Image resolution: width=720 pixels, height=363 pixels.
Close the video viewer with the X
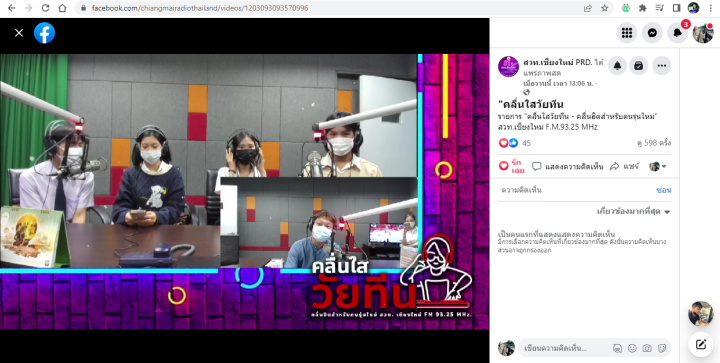pyautogui.click(x=19, y=33)
